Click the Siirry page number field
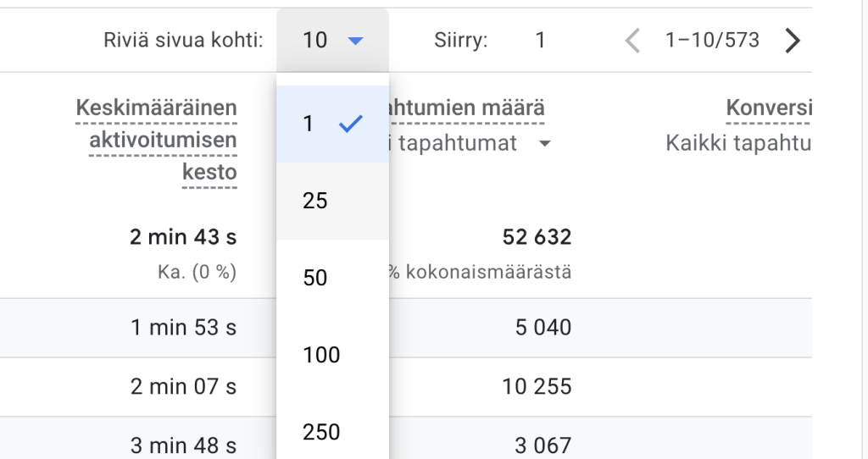The image size is (868, 459). 540,41
